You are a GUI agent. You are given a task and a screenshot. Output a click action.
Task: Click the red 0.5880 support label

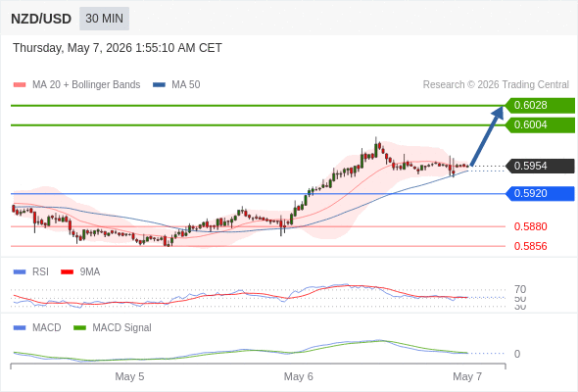tap(530, 226)
